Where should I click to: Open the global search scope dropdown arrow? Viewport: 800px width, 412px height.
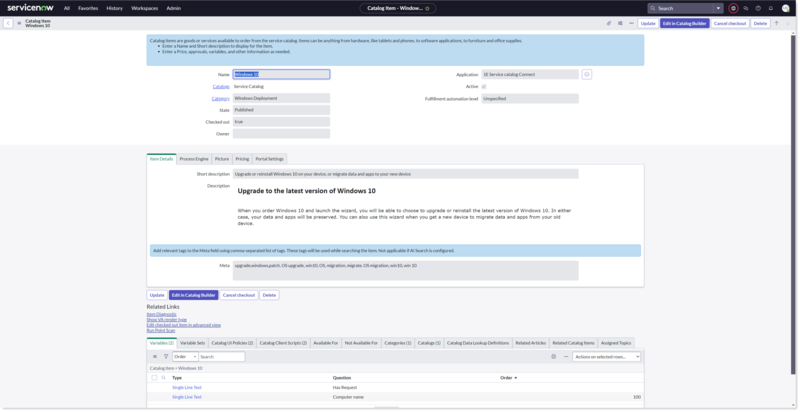(x=718, y=8)
